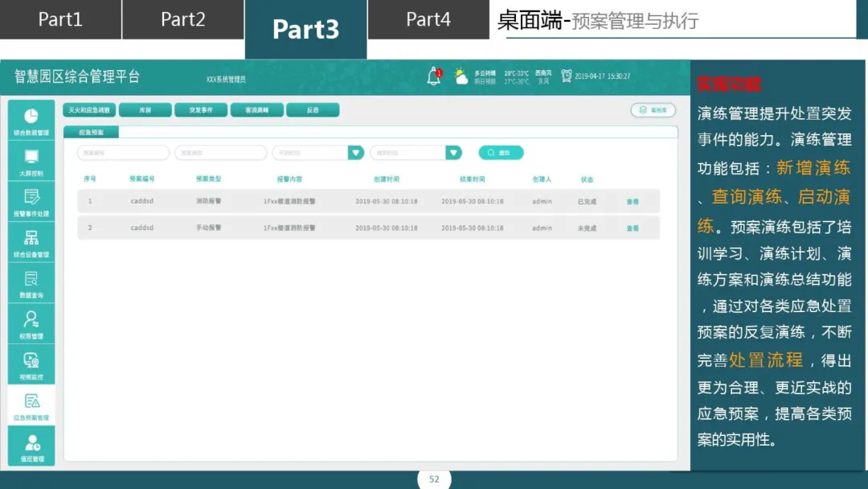Viewport: 868px width, 489px height.
Task: Open 值班管理 person clock icon
Action: click(32, 443)
